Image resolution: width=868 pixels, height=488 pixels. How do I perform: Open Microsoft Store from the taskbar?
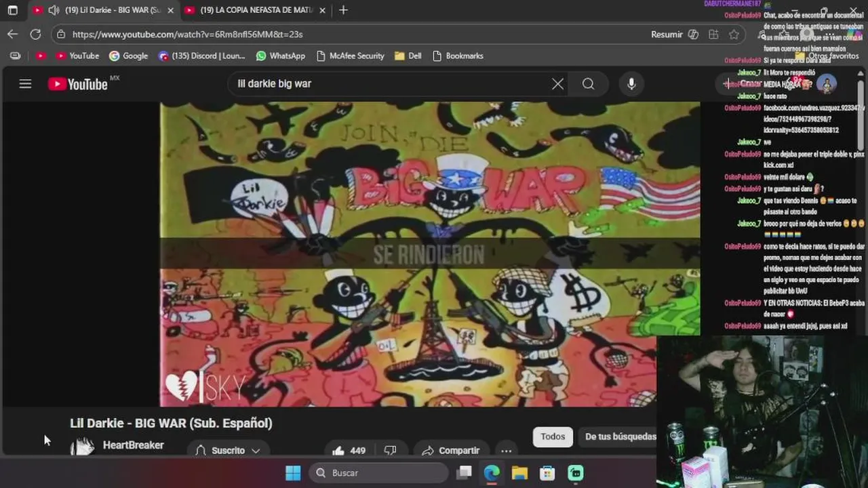(x=547, y=473)
